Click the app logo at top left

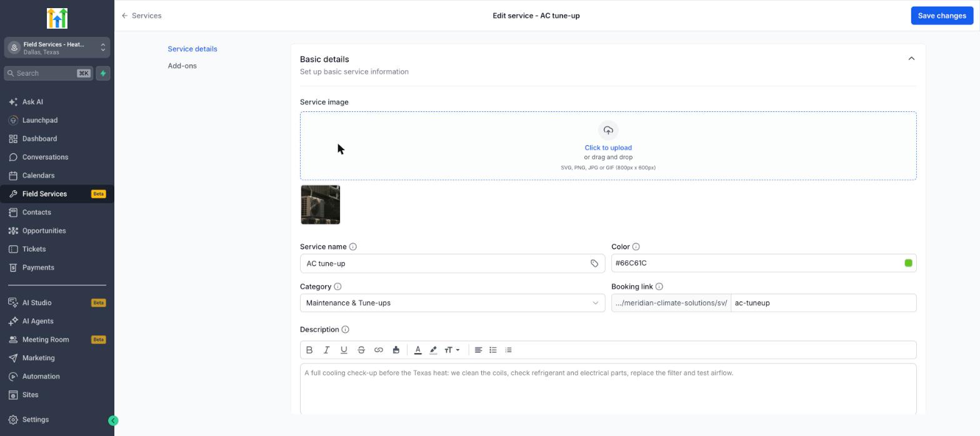57,18
